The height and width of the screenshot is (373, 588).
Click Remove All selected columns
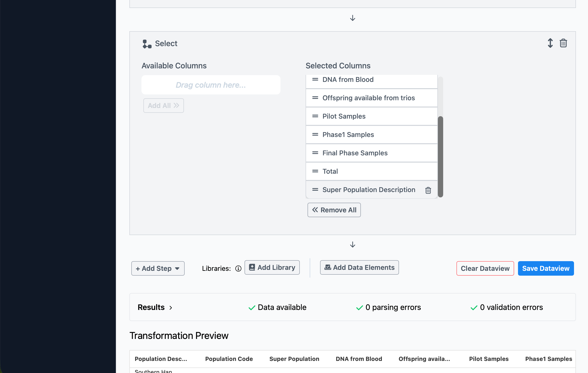coord(334,210)
